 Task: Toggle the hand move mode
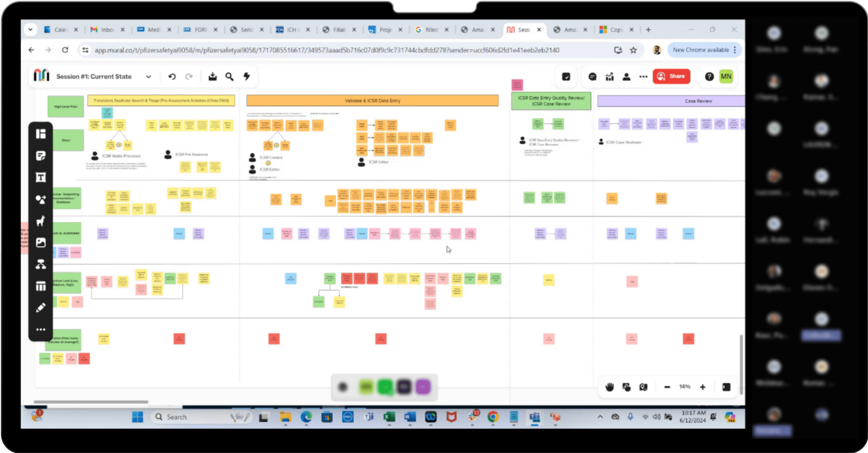tap(609, 387)
